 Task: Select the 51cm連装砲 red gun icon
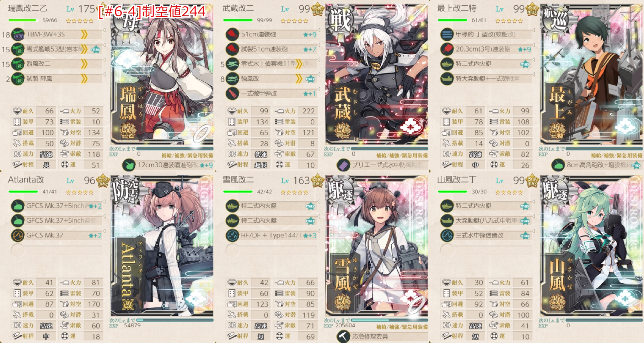232,35
